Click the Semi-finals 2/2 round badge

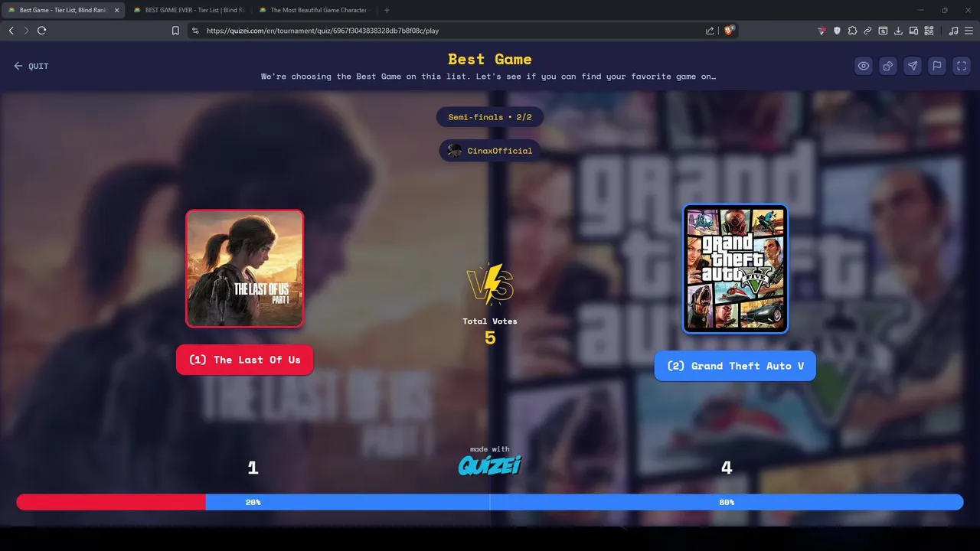coord(490,117)
